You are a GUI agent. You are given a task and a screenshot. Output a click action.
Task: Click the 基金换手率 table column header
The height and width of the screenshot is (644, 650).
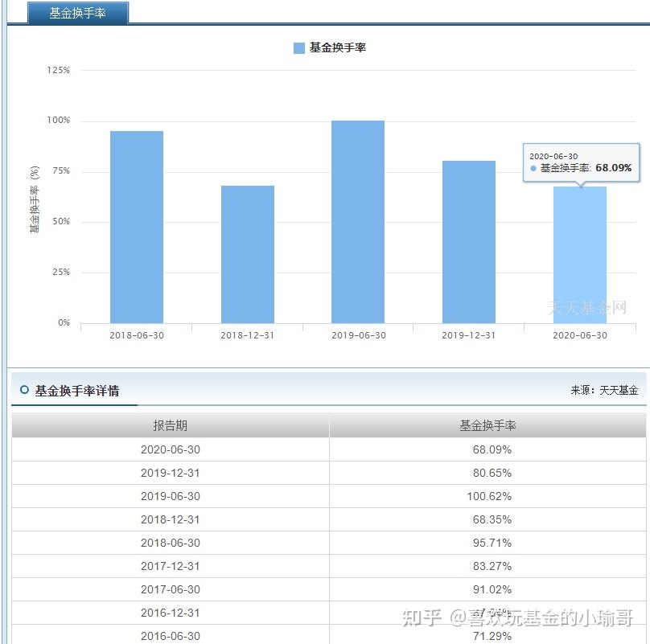coord(488,425)
